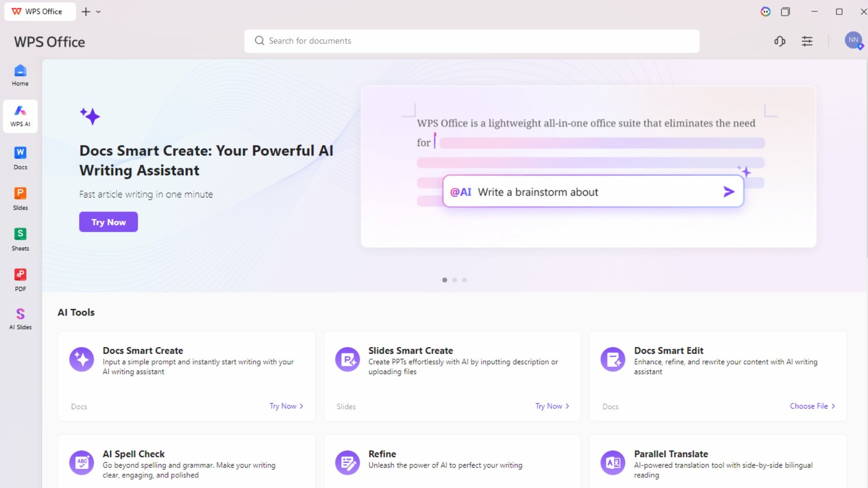This screenshot has height=488, width=868.
Task: Focus the Search for documents field
Action: [472, 41]
